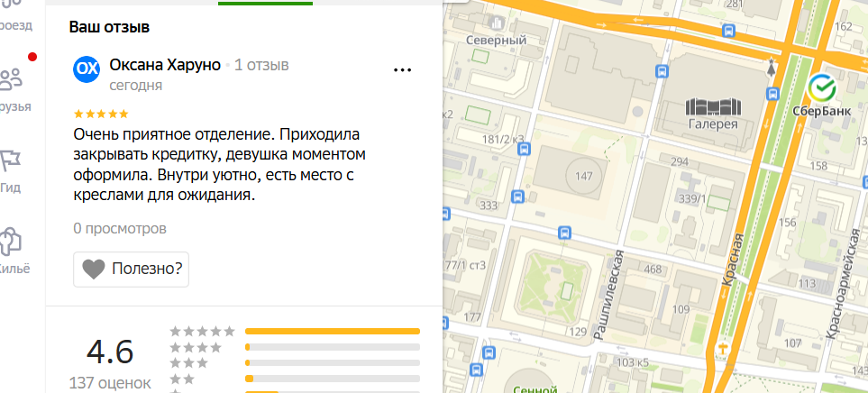Click the 4.6 overall rating value
The image size is (868, 393).
coord(110,352)
